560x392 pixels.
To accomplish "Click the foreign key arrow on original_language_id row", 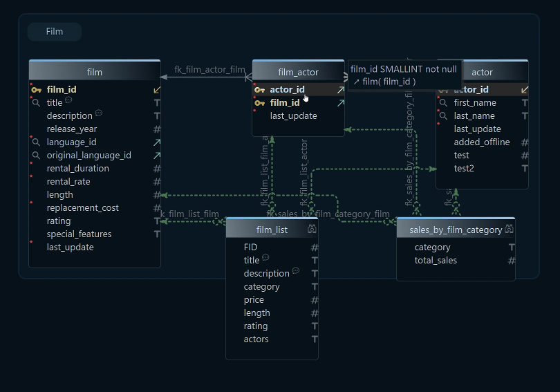I will (157, 156).
